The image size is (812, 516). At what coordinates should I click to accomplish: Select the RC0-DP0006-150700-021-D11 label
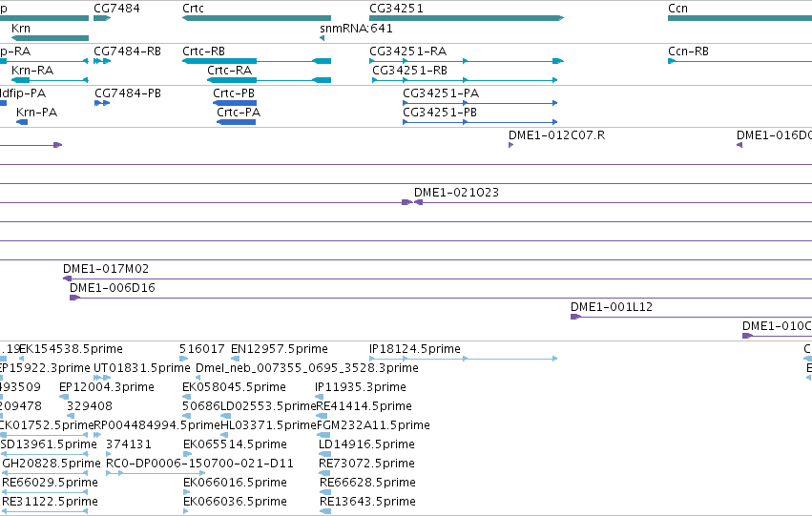click(199, 464)
